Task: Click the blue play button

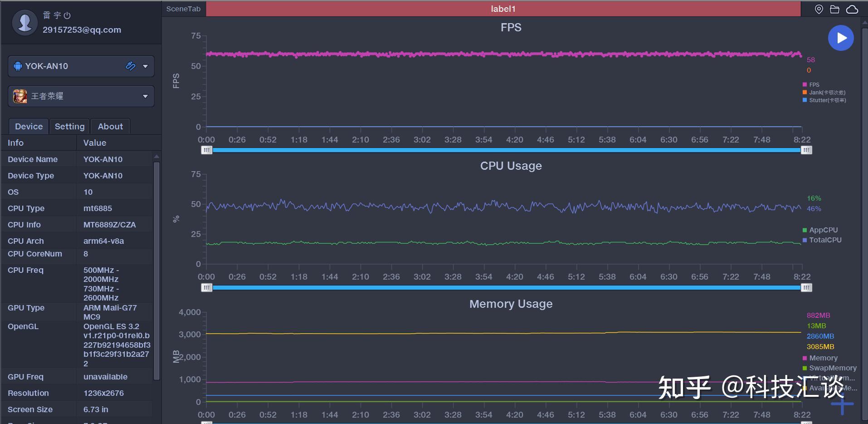Action: click(x=841, y=38)
